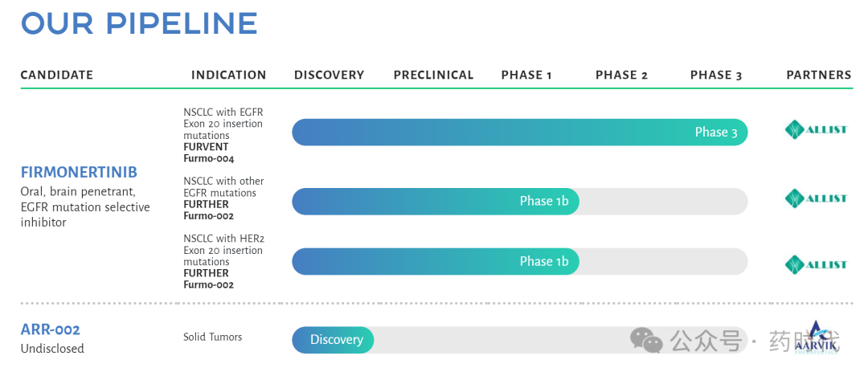Click the WeChat watermark icon
Screen dimensions: 868x376
646,340
